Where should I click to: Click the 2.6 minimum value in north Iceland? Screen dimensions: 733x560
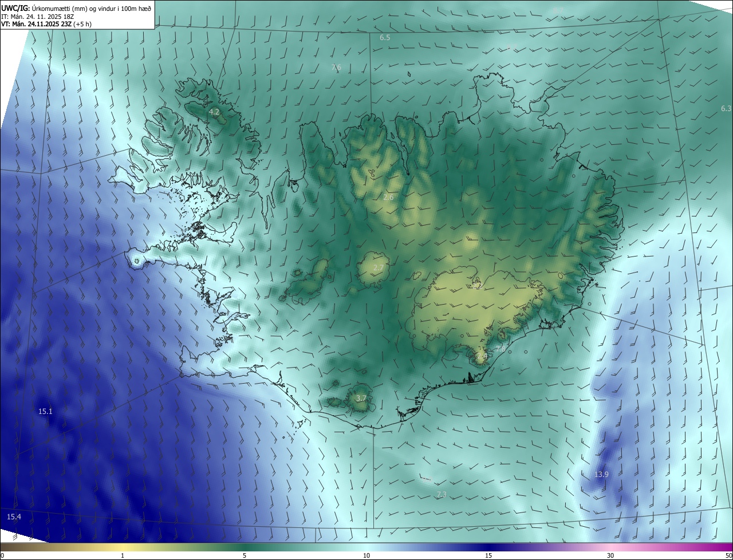coord(388,198)
